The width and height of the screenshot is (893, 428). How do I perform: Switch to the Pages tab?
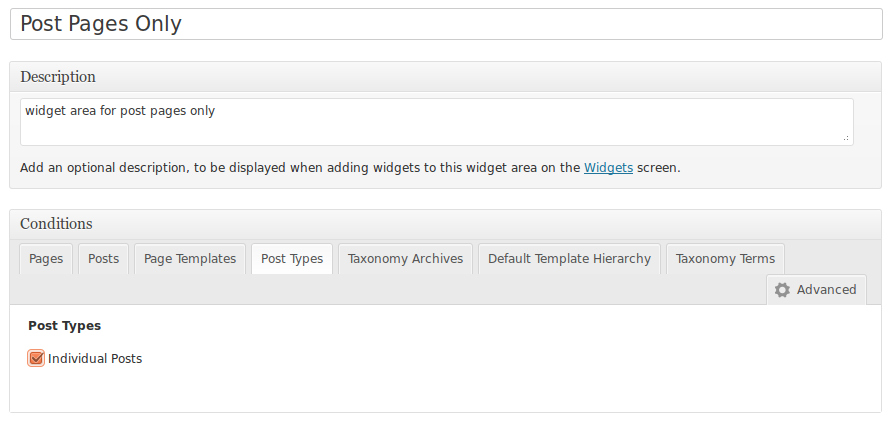pyautogui.click(x=46, y=259)
